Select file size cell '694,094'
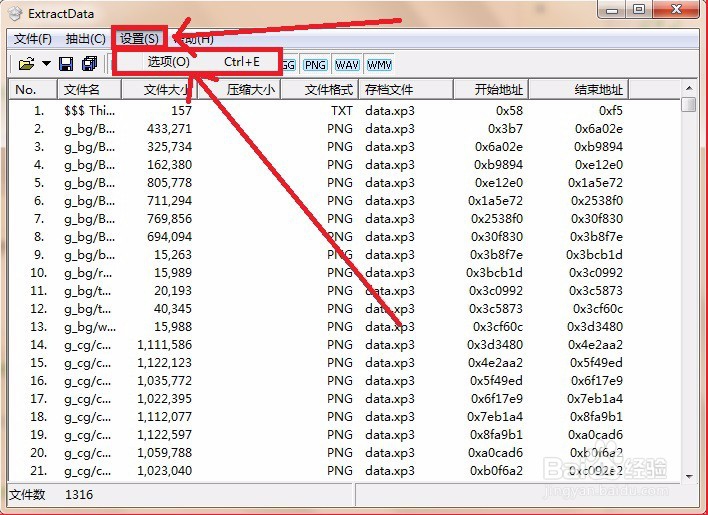Screen dimensions: 708x515 tap(169, 237)
